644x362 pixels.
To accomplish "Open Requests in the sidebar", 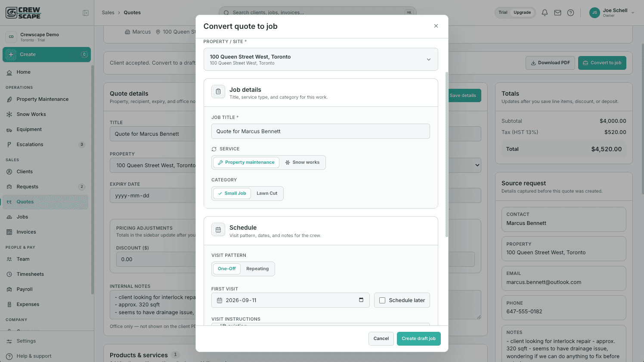I will click(46, 187).
